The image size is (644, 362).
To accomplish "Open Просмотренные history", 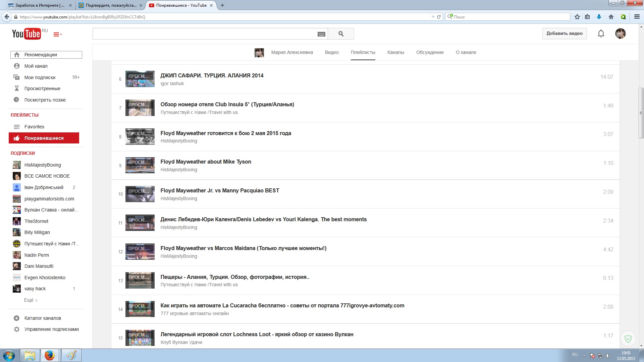I will tap(42, 88).
